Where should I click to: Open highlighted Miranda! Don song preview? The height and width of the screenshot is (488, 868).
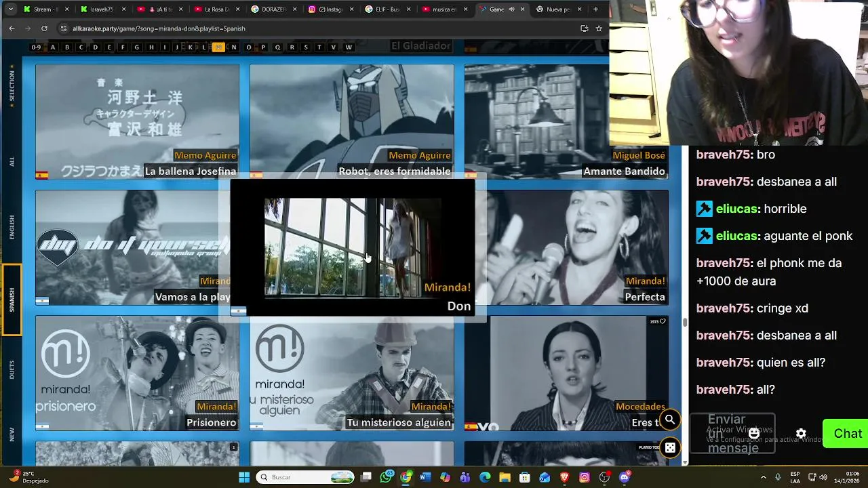pos(353,247)
